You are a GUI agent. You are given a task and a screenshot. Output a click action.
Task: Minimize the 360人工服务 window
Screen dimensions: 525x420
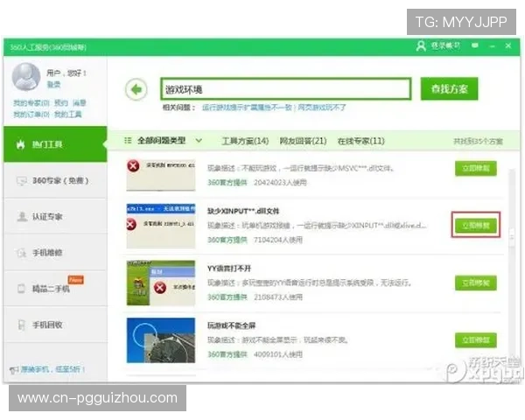pos(492,45)
